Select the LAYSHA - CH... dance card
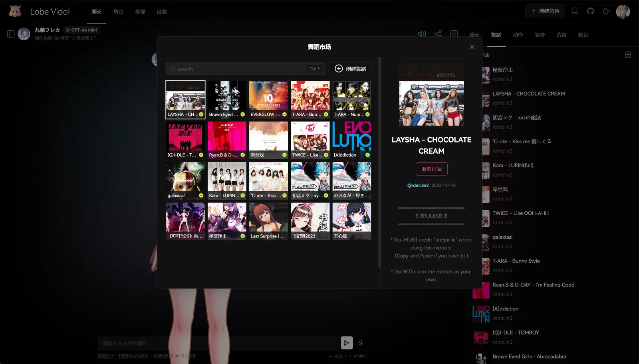 click(x=185, y=100)
